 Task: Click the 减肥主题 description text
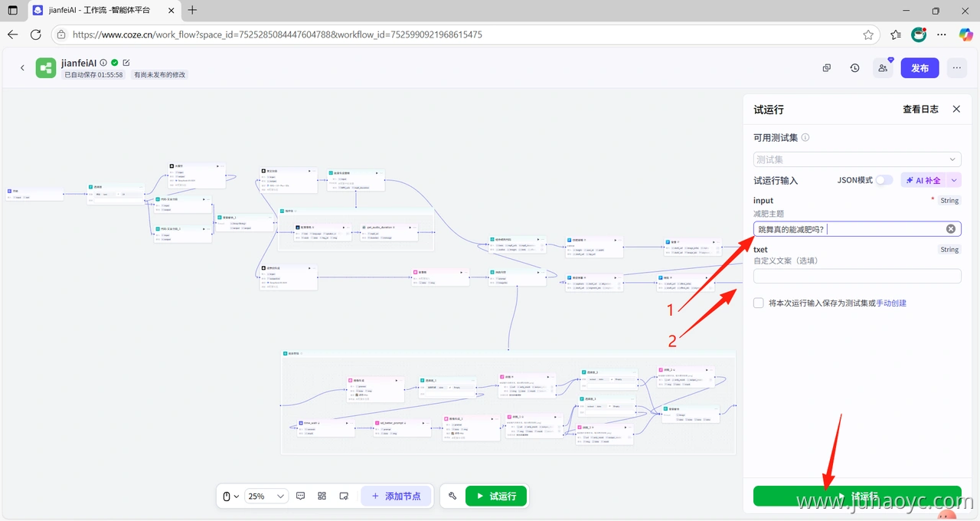click(769, 213)
